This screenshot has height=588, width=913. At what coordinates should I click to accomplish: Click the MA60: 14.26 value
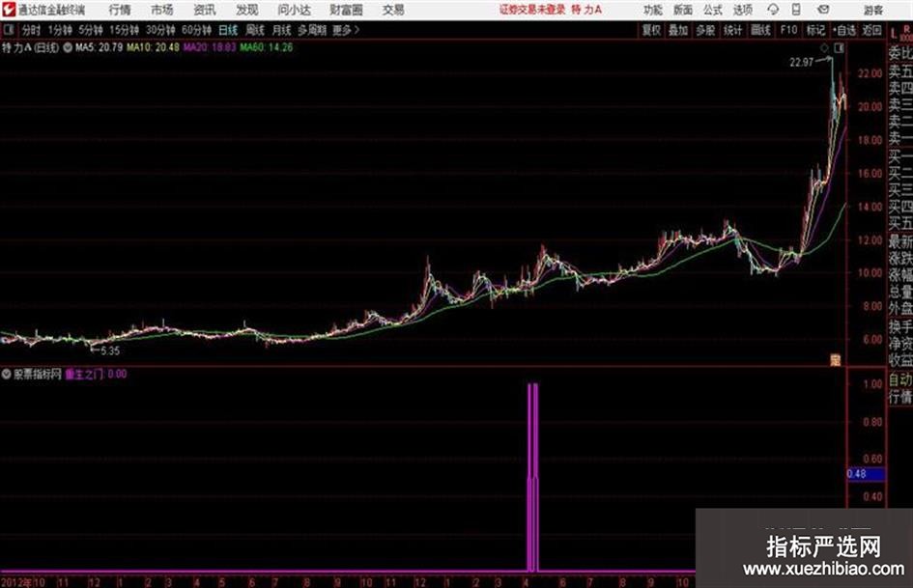tap(266, 47)
